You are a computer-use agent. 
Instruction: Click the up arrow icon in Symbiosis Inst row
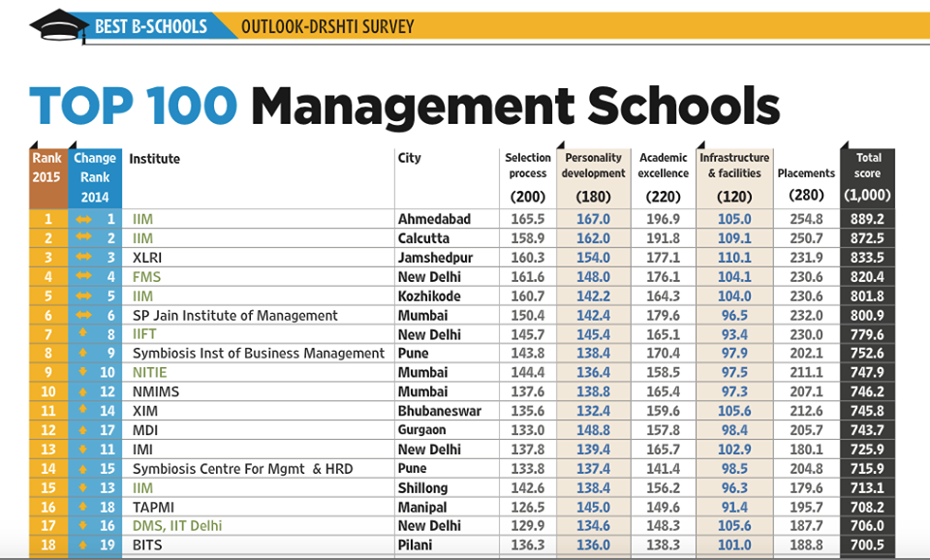83,353
